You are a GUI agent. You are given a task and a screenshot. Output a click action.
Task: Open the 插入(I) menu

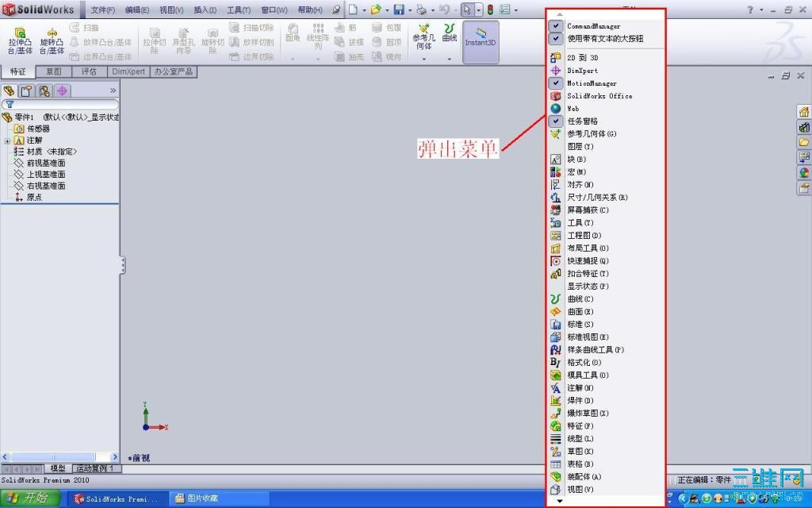205,10
